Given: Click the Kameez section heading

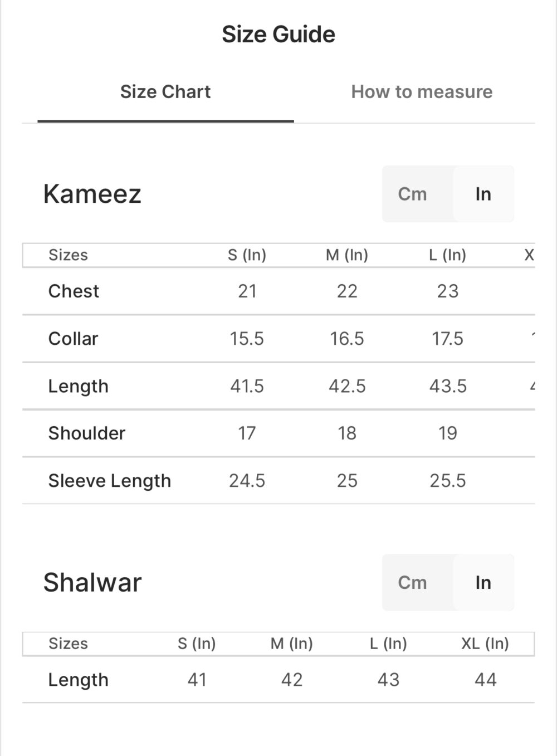Looking at the screenshot, I should click(x=92, y=194).
